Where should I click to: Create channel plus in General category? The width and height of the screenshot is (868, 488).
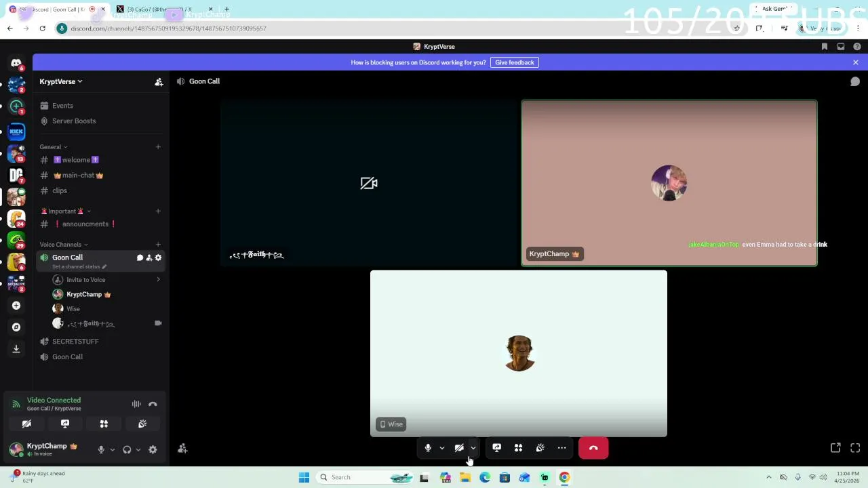[158, 147]
